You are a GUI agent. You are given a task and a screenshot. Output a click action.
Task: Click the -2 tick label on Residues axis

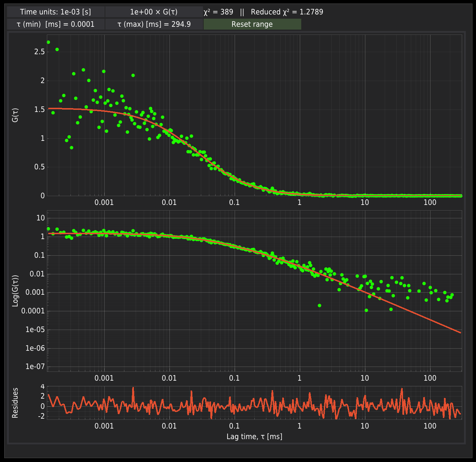[x=41, y=416]
